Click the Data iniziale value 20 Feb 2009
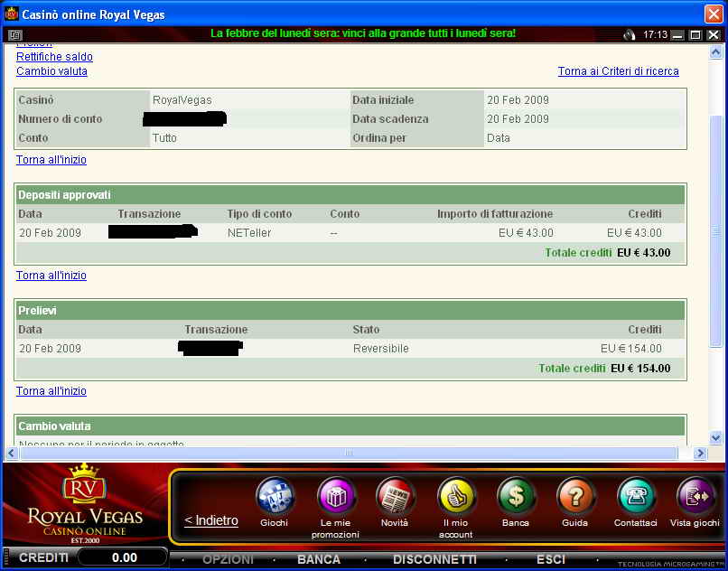728x571 pixels. click(x=518, y=100)
